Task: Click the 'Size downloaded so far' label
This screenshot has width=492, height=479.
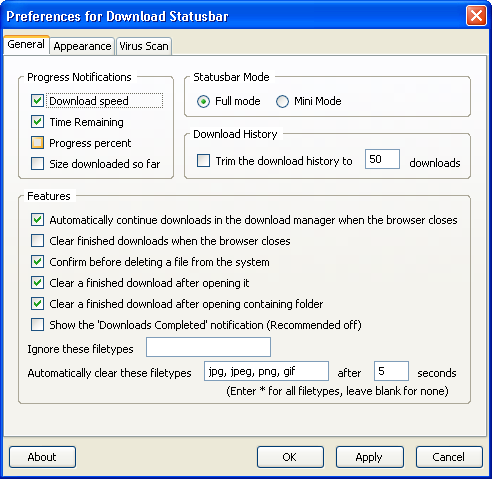Action: tap(105, 164)
